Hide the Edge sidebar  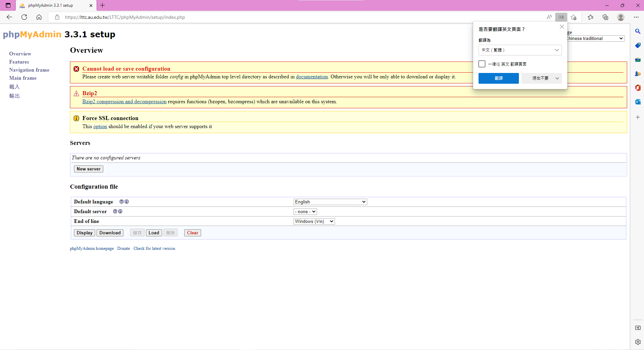coord(638,328)
